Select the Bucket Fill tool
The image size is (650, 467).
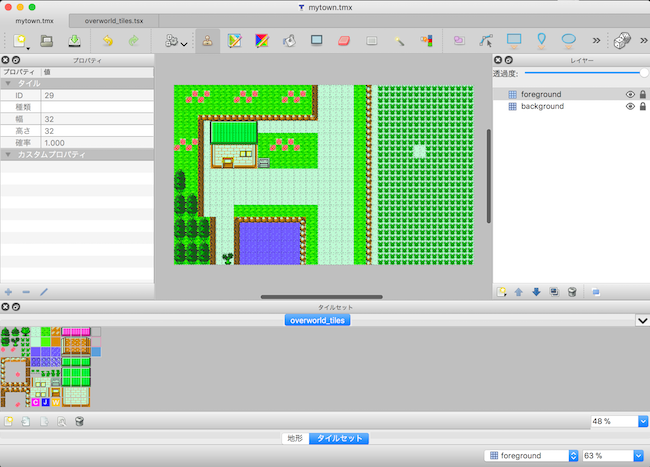(x=289, y=41)
